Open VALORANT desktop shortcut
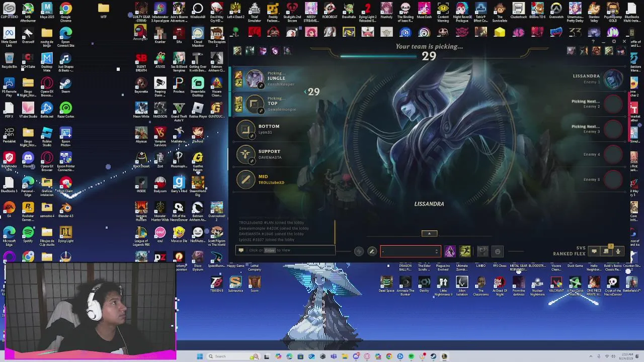This screenshot has height=362, width=644. [x=556, y=284]
